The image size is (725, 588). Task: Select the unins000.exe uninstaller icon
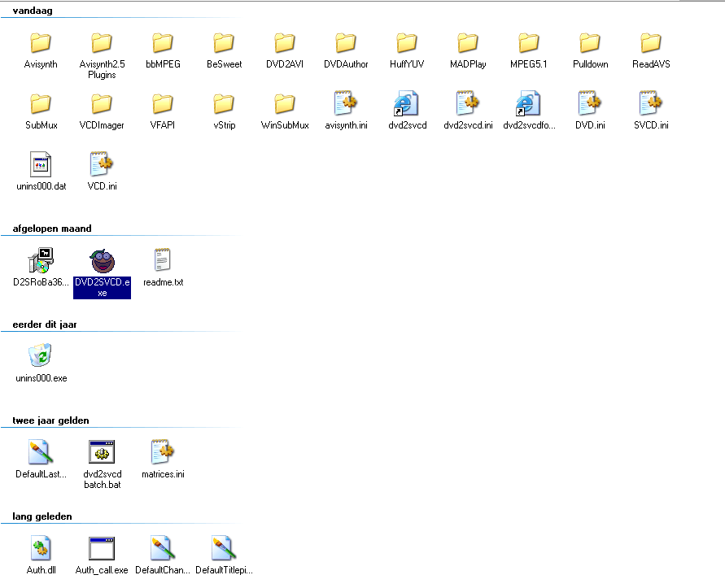click(41, 355)
